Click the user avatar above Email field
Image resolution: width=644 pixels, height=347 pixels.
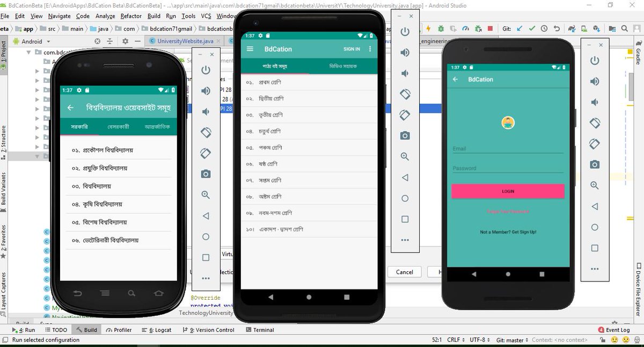click(x=508, y=123)
